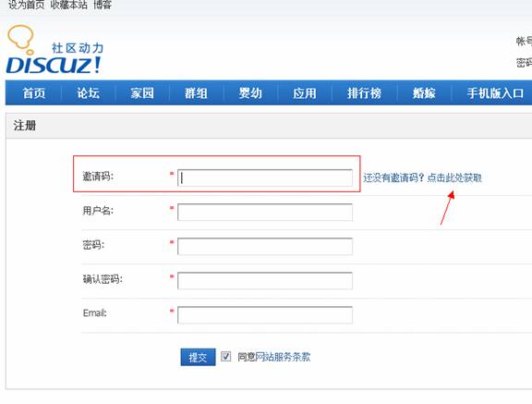Select the 应用 nav item

[x=305, y=93]
